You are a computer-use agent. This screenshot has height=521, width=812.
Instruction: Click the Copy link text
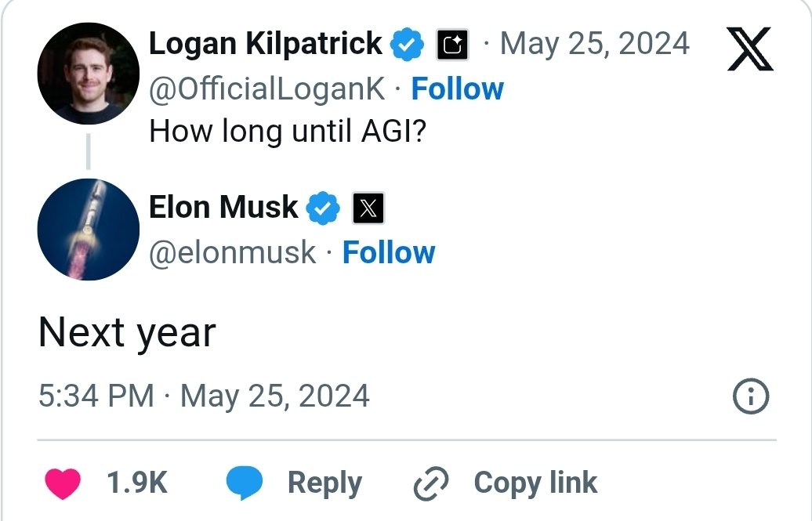click(535, 483)
